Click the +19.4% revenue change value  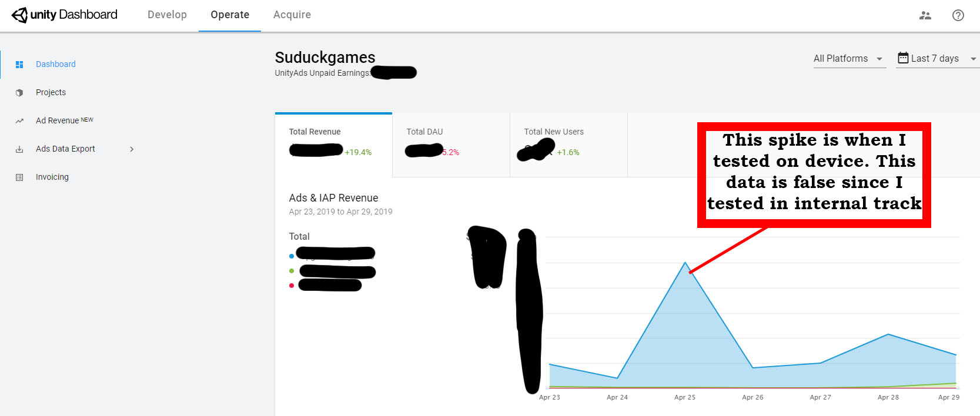click(358, 152)
